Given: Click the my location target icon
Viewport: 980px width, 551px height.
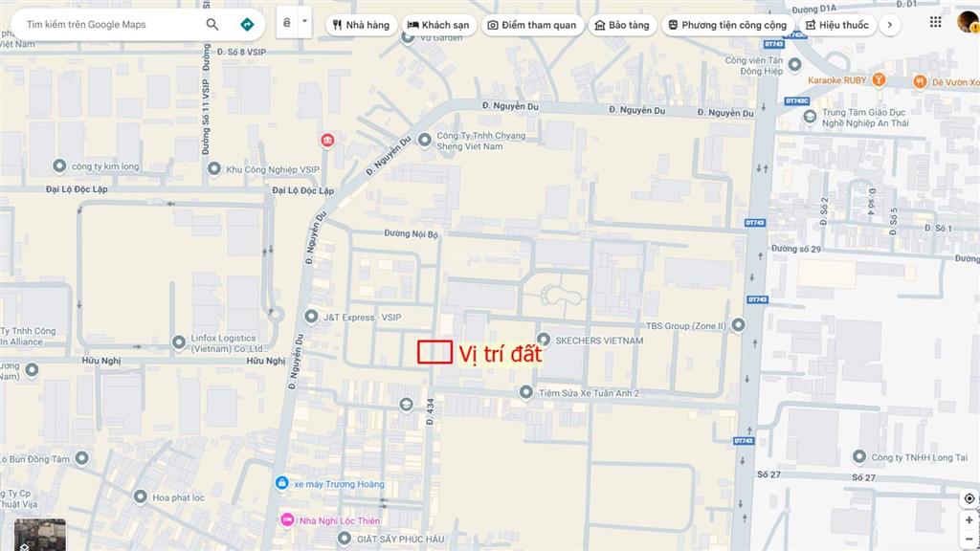Looking at the screenshot, I should click(969, 497).
